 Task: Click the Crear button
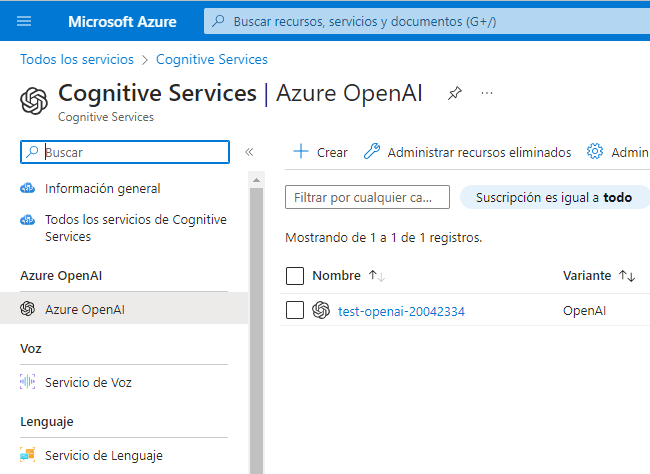tap(320, 152)
